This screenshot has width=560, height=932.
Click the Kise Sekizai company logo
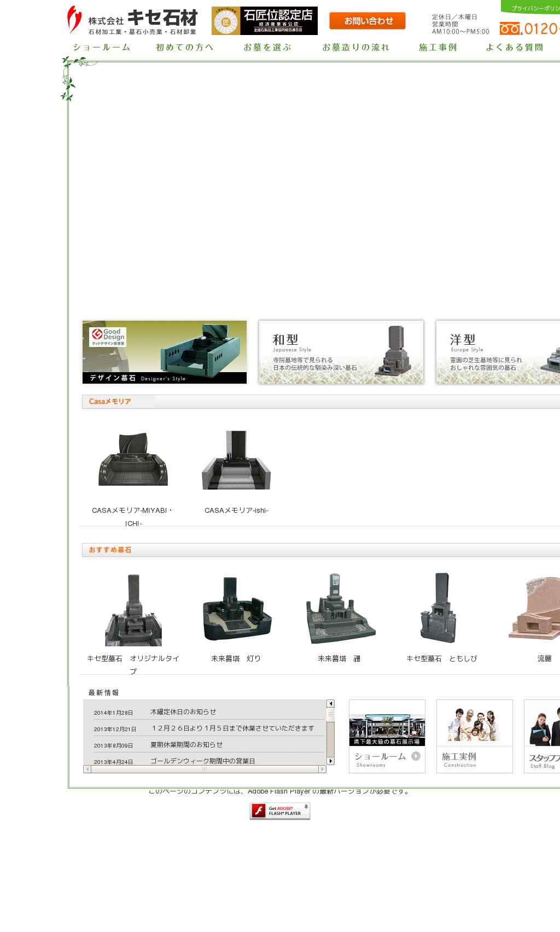132,21
